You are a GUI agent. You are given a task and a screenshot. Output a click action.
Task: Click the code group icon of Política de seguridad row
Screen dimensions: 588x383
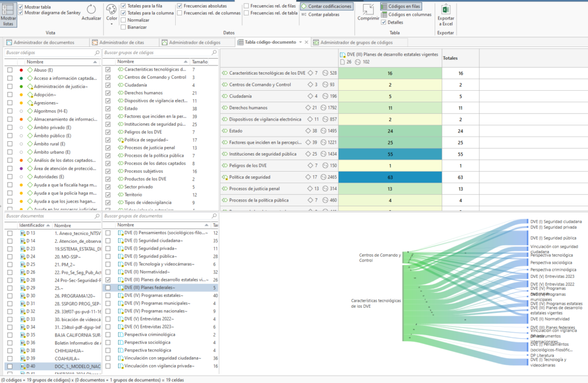pyautogui.click(x=225, y=177)
